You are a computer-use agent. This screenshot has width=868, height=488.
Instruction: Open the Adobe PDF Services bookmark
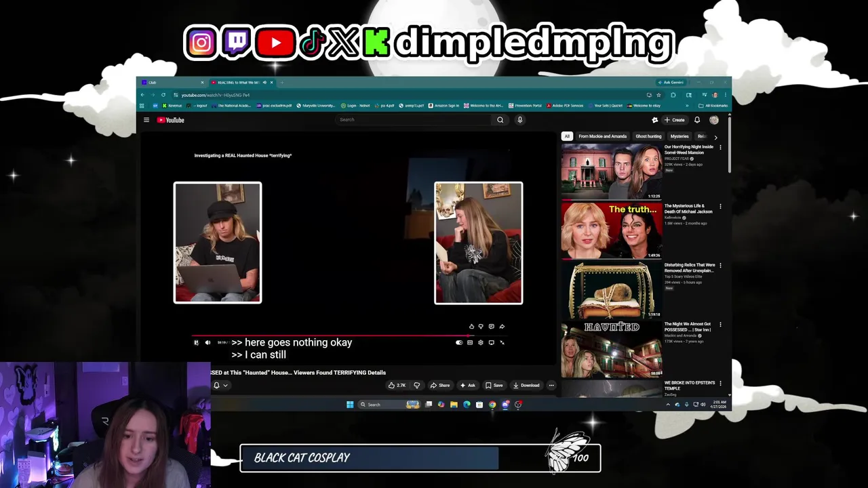click(565, 106)
